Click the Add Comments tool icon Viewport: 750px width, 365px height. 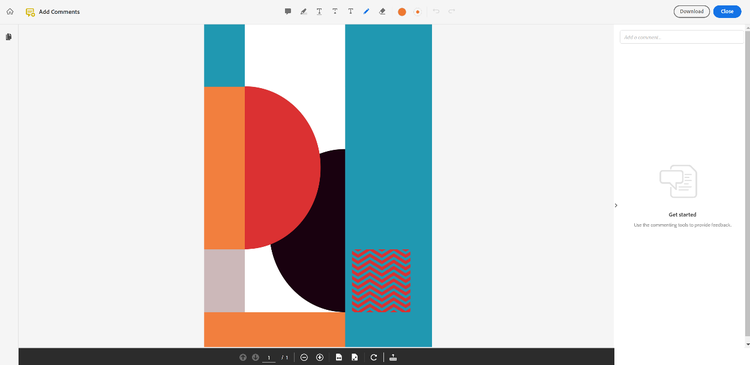pos(30,12)
